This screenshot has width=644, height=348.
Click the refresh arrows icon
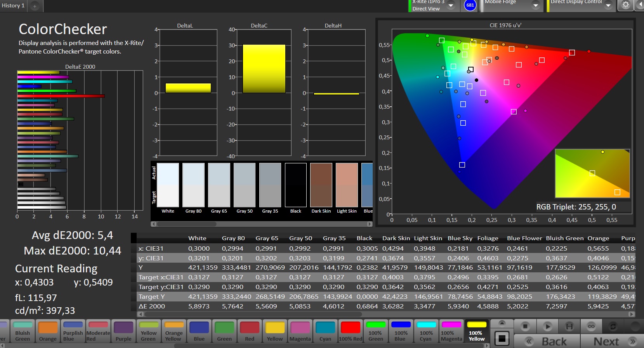click(613, 326)
